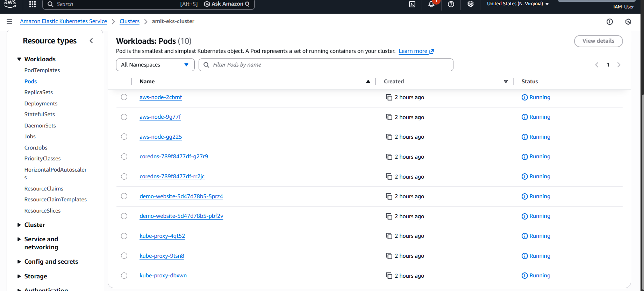Open the All Namespaces dropdown
Viewport: 644px width, 291px height.
pyautogui.click(x=155, y=65)
